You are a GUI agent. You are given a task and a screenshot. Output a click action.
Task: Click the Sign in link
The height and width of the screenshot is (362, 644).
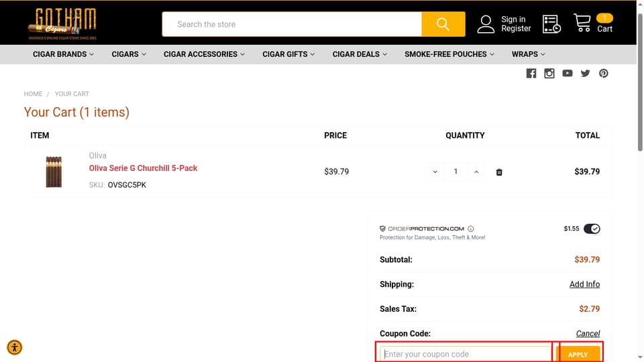pyautogui.click(x=513, y=19)
